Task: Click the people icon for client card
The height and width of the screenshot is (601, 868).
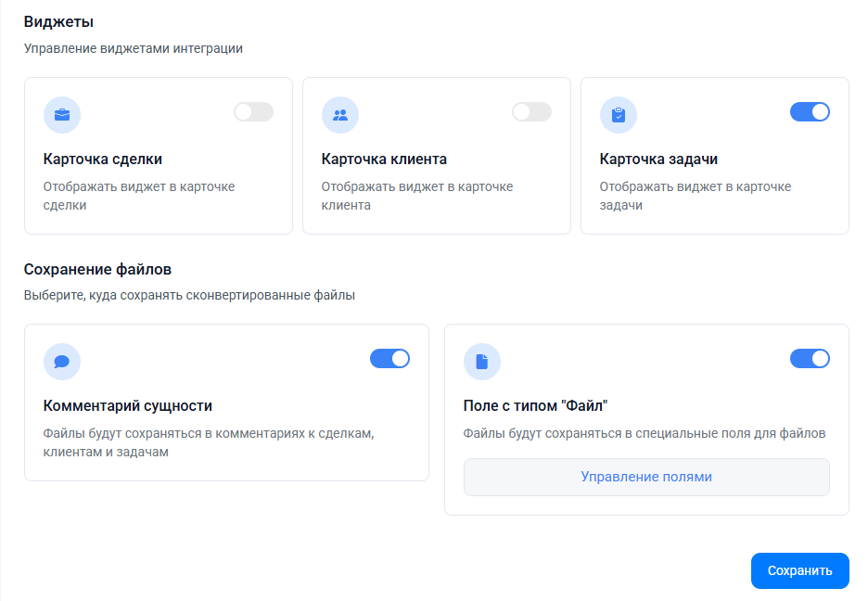Action: point(340,115)
